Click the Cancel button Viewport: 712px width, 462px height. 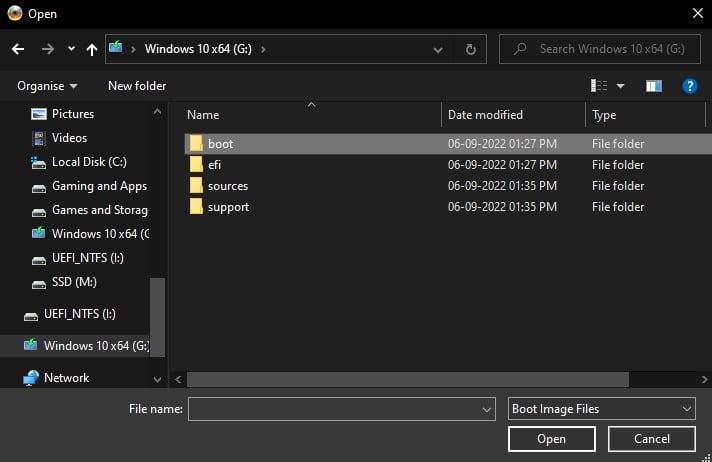652,439
